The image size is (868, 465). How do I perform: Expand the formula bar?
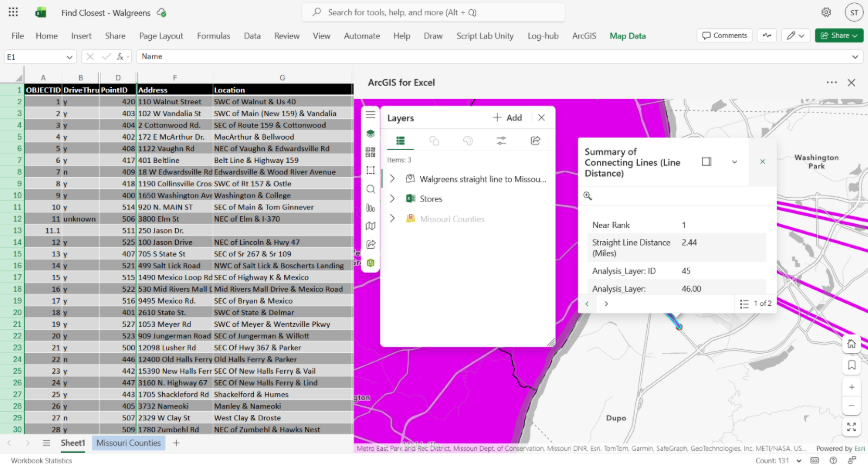pyautogui.click(x=855, y=56)
